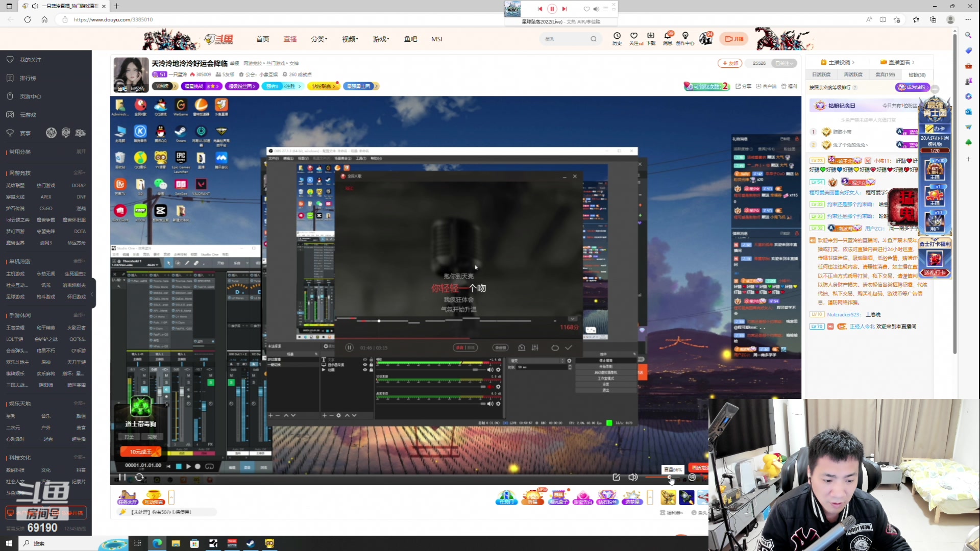This screenshot has height=551, width=980.
Task: Switch to 周活跃度 tab
Action: [x=853, y=74]
